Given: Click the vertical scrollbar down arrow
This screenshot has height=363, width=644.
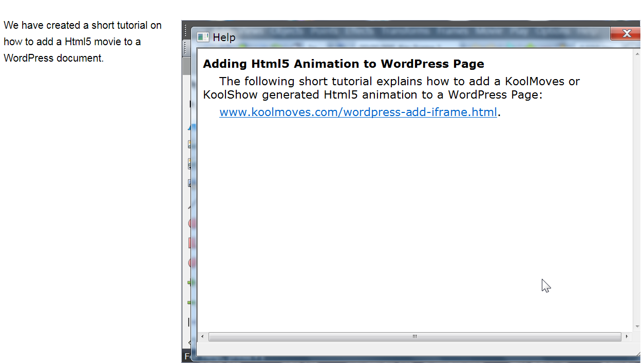Looking at the screenshot, I should pyautogui.click(x=637, y=326).
